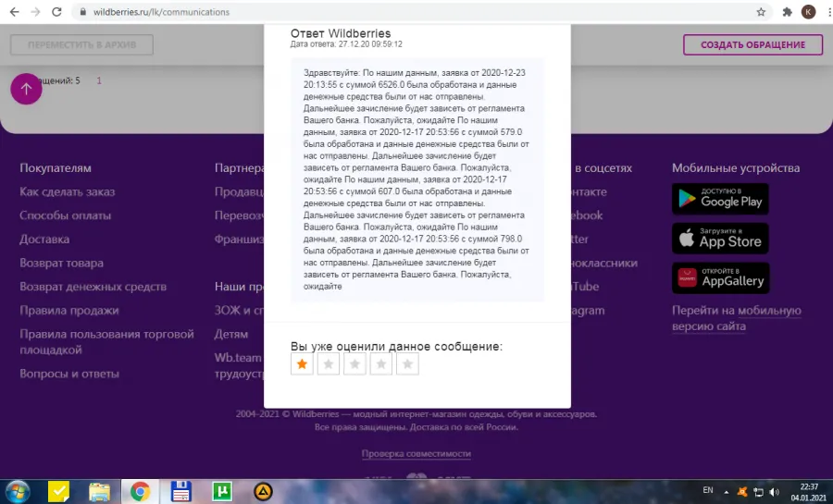Bookmark this page with star icon
833x504 pixels.
[761, 12]
